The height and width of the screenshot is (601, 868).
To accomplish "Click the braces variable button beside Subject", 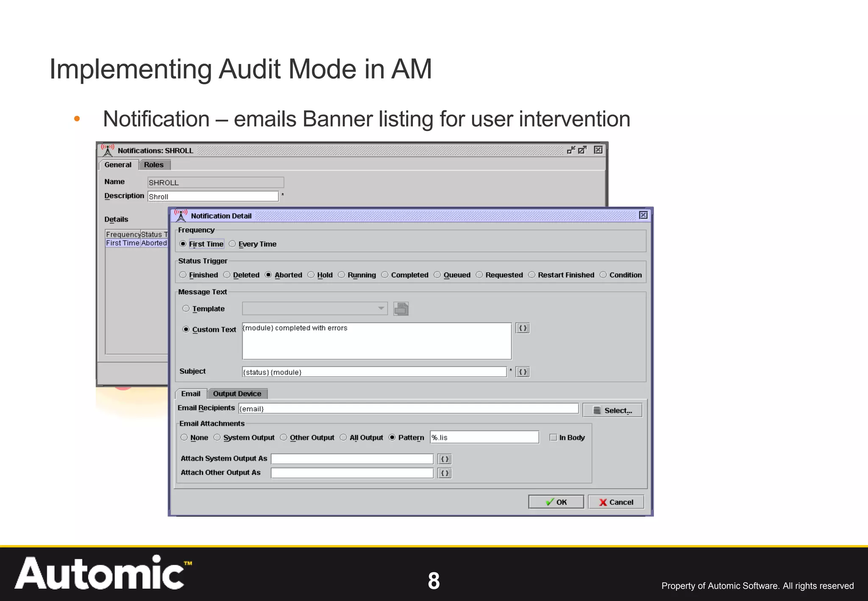I will click(x=523, y=372).
